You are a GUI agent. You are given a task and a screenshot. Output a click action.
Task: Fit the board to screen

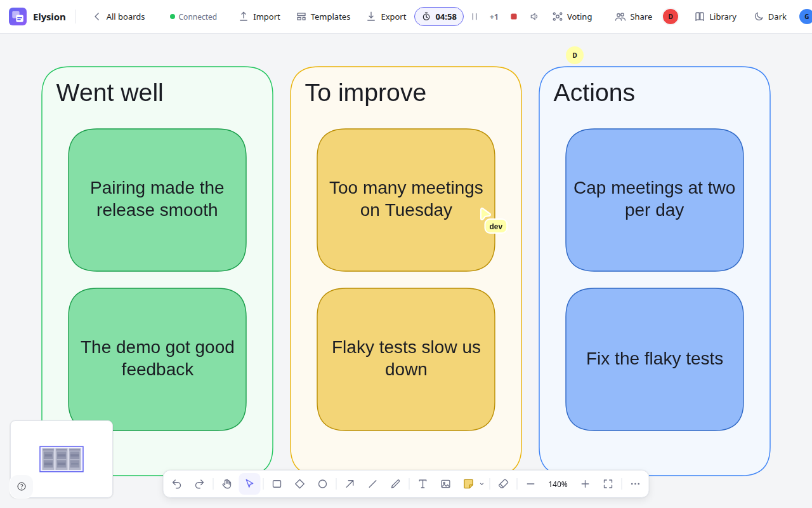click(608, 484)
